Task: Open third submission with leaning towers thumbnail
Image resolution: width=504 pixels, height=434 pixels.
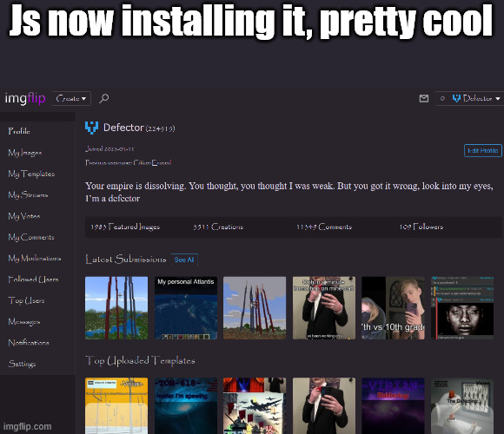Action: click(x=255, y=308)
